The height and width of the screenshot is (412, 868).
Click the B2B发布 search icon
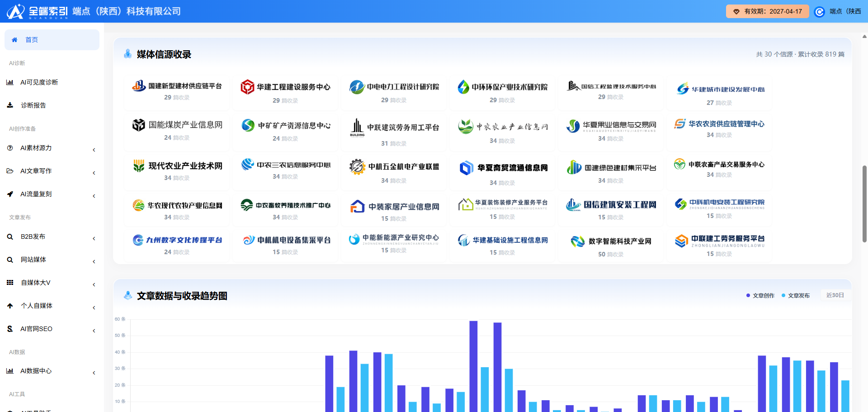click(x=10, y=237)
